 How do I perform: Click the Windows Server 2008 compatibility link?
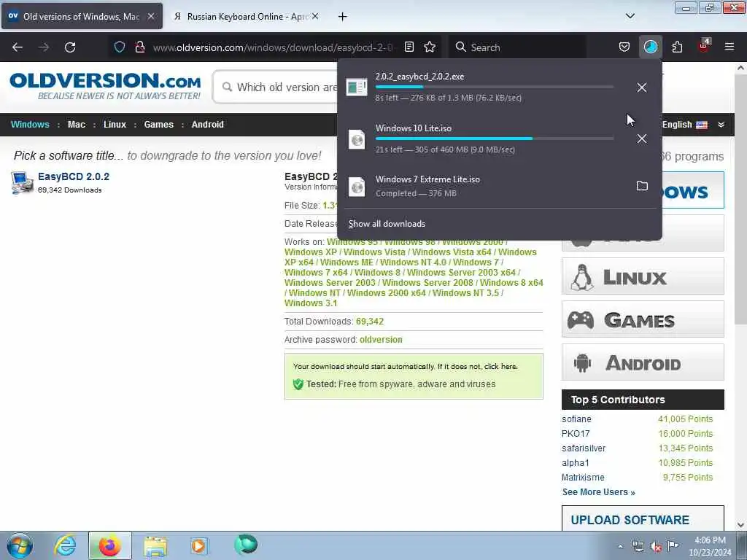coord(427,282)
